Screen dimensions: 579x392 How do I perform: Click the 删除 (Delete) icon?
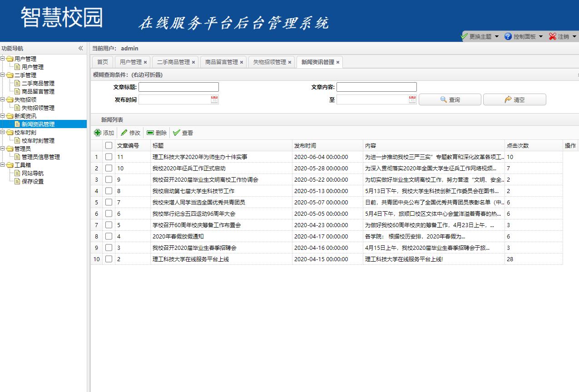coord(150,133)
